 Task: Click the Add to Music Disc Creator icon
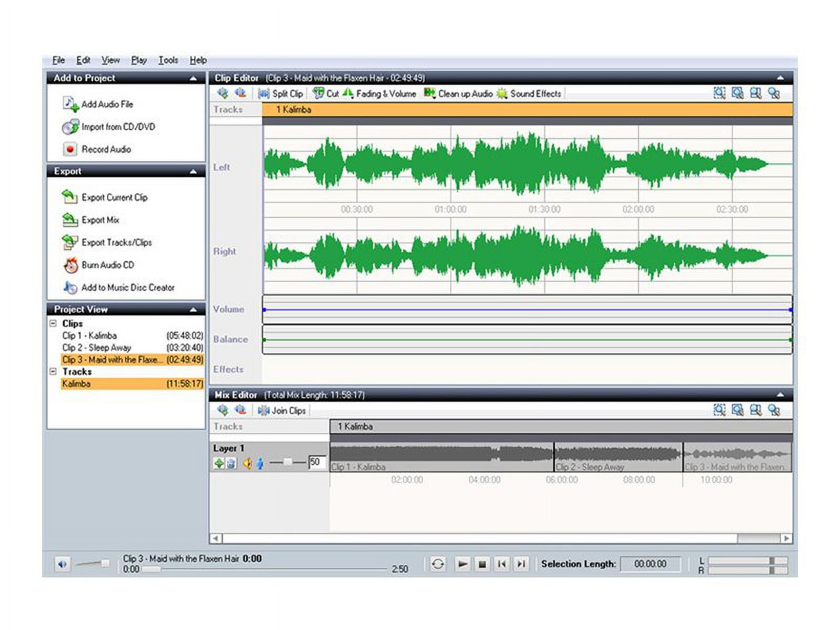point(70,287)
